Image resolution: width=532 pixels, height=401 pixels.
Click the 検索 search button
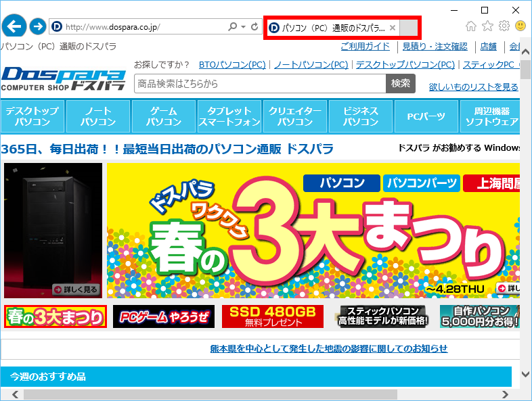coord(401,83)
